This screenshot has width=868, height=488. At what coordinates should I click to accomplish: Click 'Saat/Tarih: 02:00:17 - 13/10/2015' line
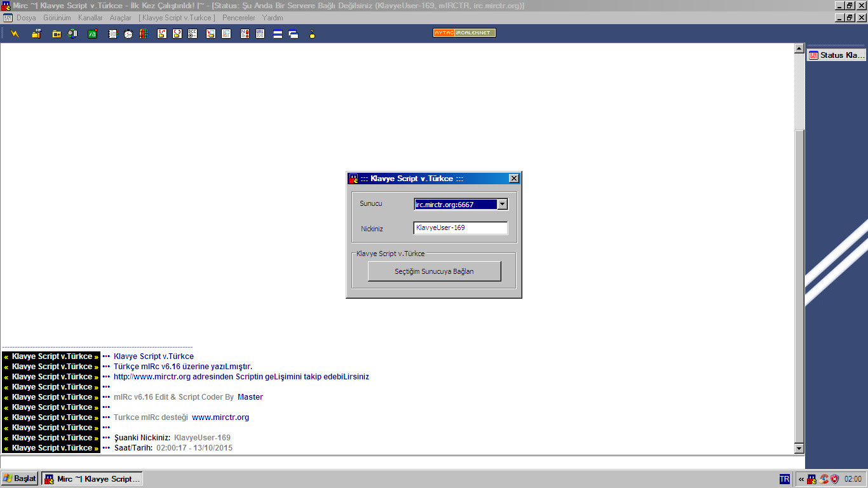pyautogui.click(x=173, y=448)
